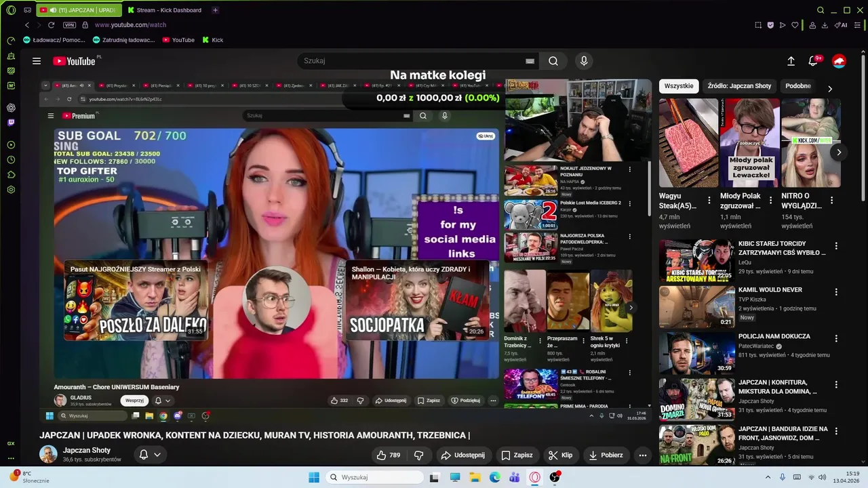Viewport: 868px width, 488px height.
Task: Switch to Stream - Kick Dashboard tab
Action: pyautogui.click(x=164, y=10)
